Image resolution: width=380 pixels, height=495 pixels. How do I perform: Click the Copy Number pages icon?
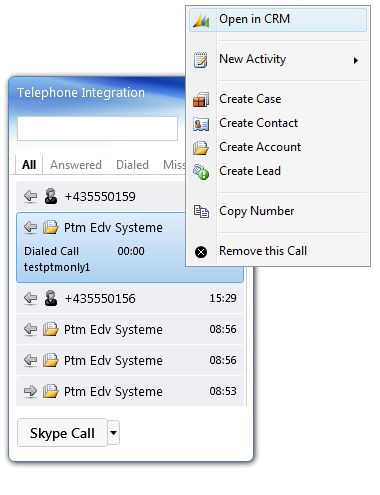tap(201, 211)
